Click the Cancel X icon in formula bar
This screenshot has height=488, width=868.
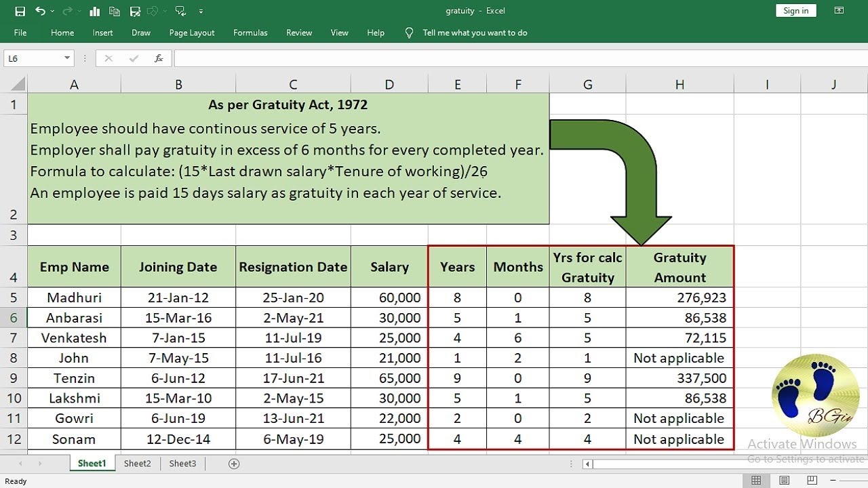[x=108, y=58]
